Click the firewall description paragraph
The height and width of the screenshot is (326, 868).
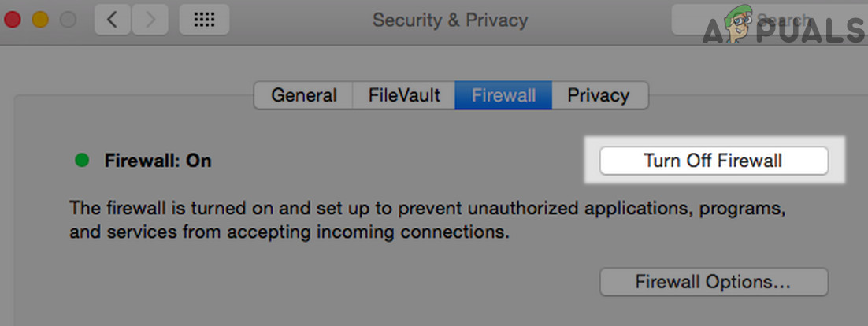(429, 220)
